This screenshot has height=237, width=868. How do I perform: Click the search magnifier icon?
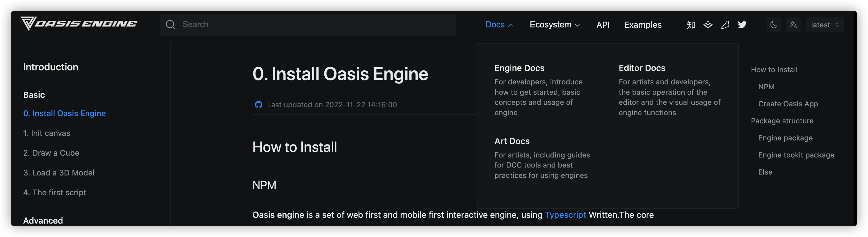pyautogui.click(x=171, y=25)
